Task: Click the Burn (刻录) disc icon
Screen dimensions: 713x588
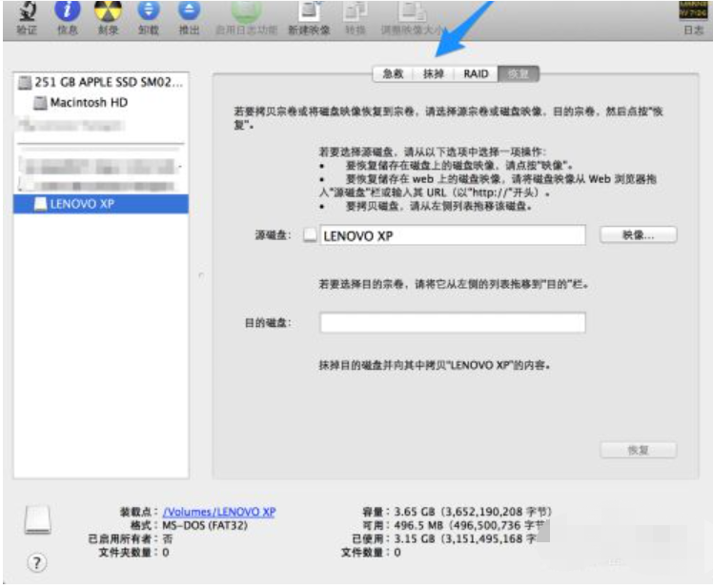Action: pyautogui.click(x=108, y=11)
